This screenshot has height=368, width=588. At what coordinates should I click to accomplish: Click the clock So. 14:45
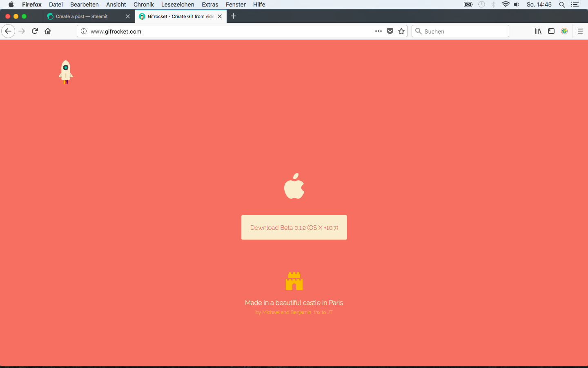(x=539, y=4)
